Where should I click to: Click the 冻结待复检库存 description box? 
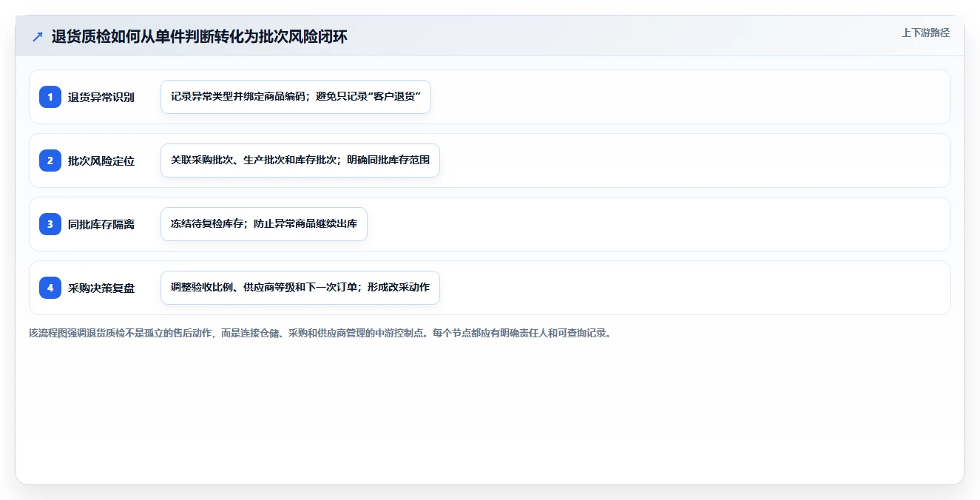[264, 224]
